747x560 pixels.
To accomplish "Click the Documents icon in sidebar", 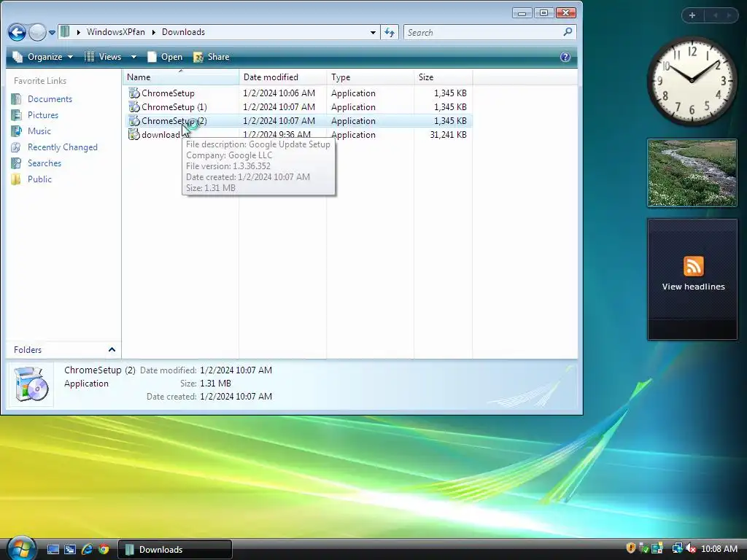I will (16, 99).
